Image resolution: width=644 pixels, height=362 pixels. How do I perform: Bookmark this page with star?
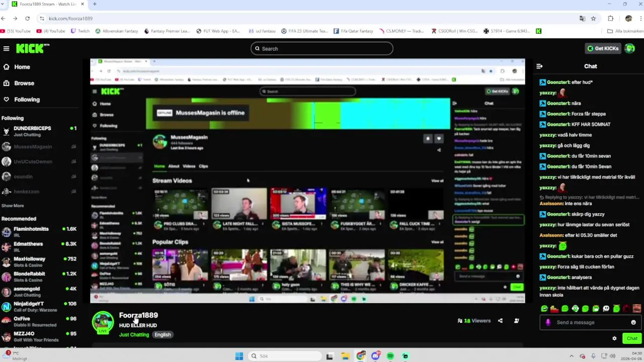click(593, 19)
